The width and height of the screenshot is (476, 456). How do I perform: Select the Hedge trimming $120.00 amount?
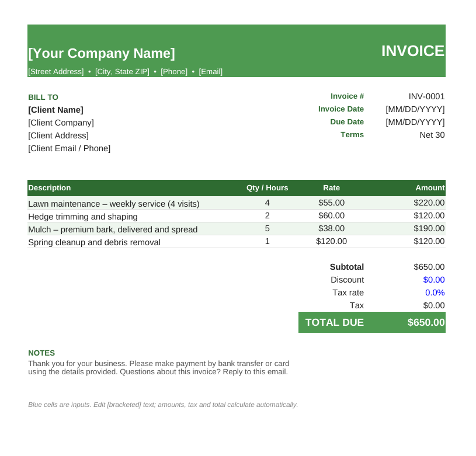point(429,215)
